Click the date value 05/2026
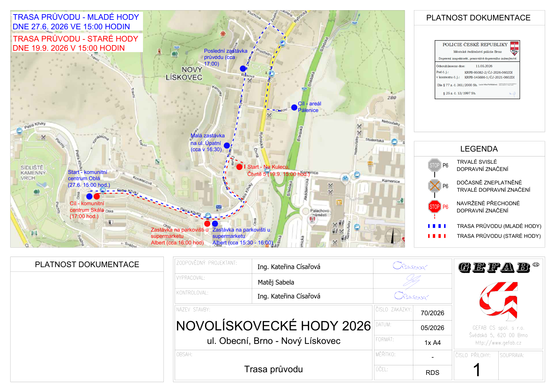555x392 pixels. pyautogui.click(x=432, y=328)
